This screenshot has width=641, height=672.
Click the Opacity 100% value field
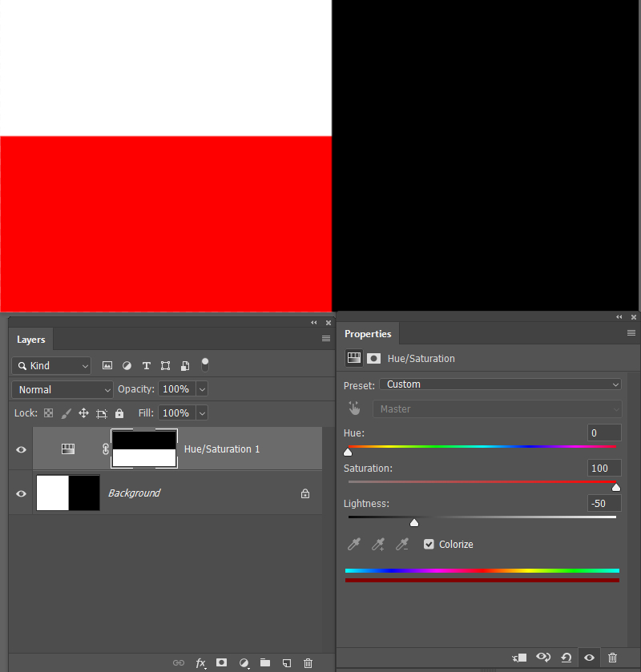point(176,389)
